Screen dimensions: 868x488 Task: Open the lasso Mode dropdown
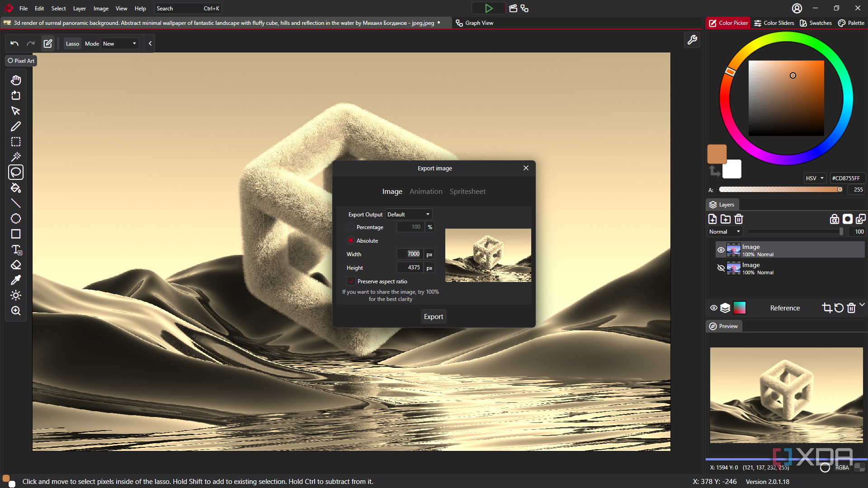click(x=120, y=43)
